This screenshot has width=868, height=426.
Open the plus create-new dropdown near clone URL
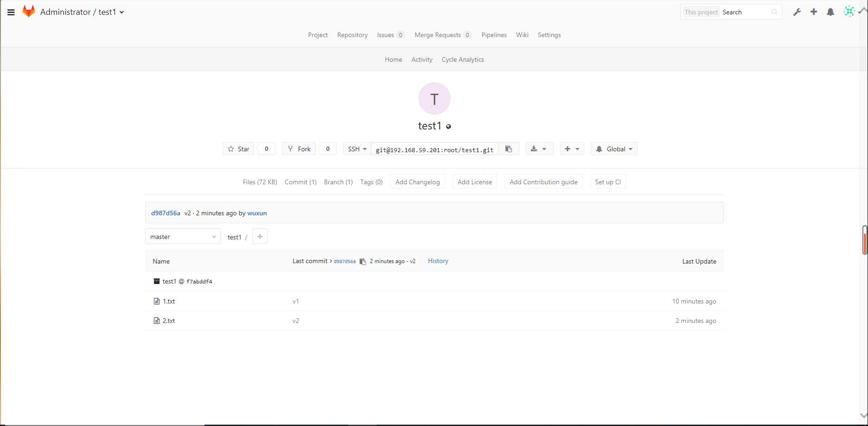point(572,149)
